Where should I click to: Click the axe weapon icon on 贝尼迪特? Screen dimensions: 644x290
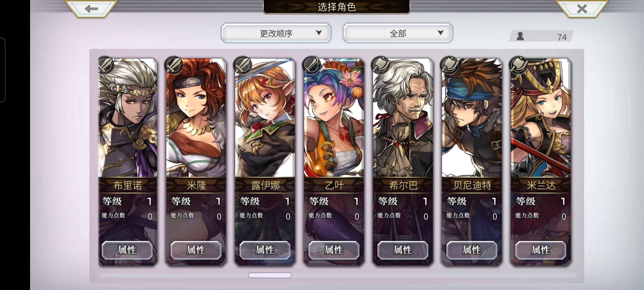pos(449,65)
